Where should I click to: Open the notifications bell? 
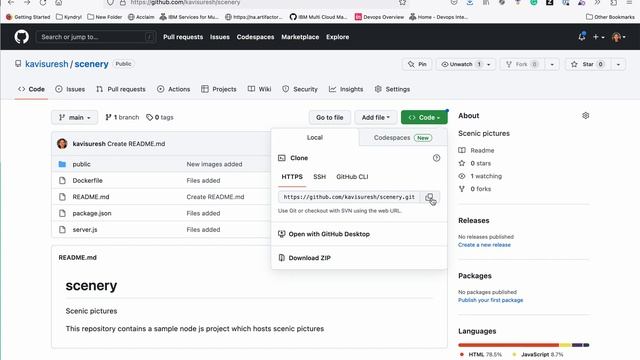(582, 37)
